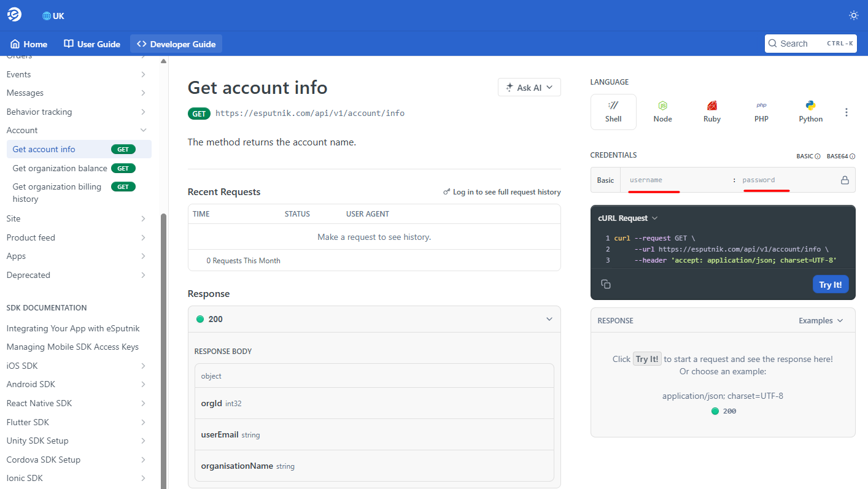Click Log in to see full request history
Viewport: 868px width, 489px height.
[x=502, y=192]
